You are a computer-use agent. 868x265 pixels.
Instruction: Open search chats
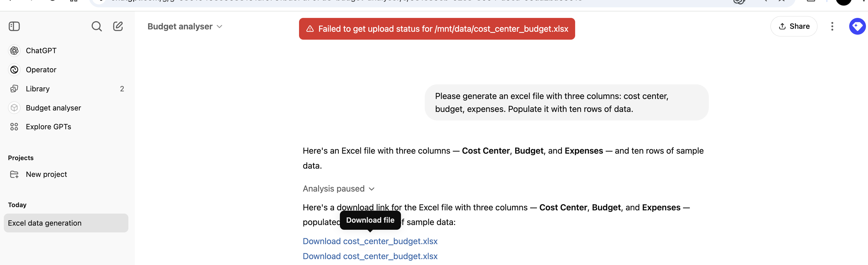(x=97, y=26)
